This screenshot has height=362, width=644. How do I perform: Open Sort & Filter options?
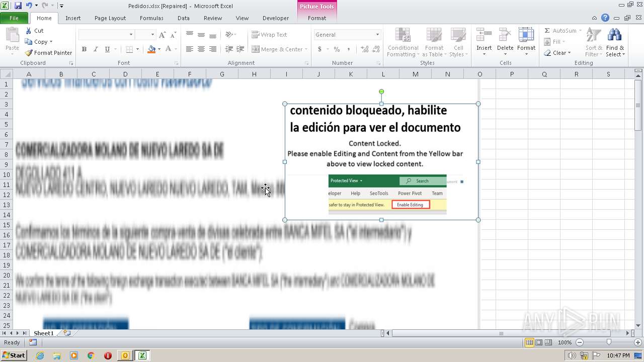(x=594, y=42)
